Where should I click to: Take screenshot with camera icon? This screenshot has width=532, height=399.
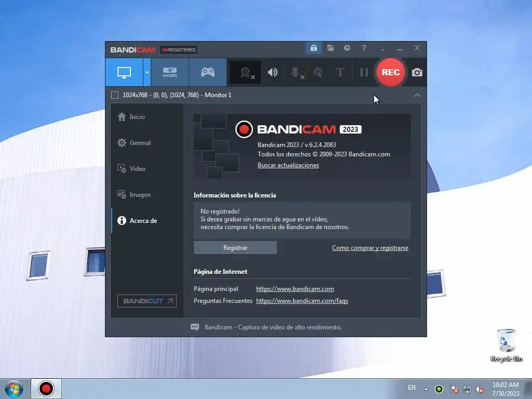417,72
